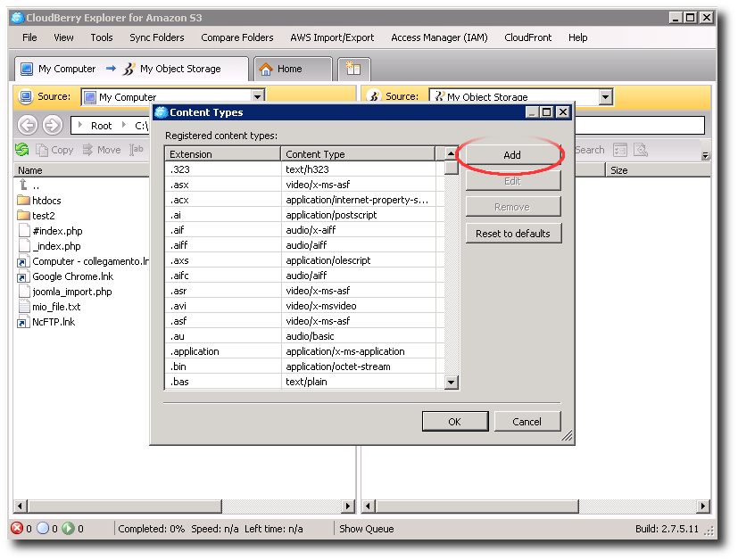Viewport: 738px width, 560px height.
Task: Switch to the Home tab
Action: [x=293, y=69]
